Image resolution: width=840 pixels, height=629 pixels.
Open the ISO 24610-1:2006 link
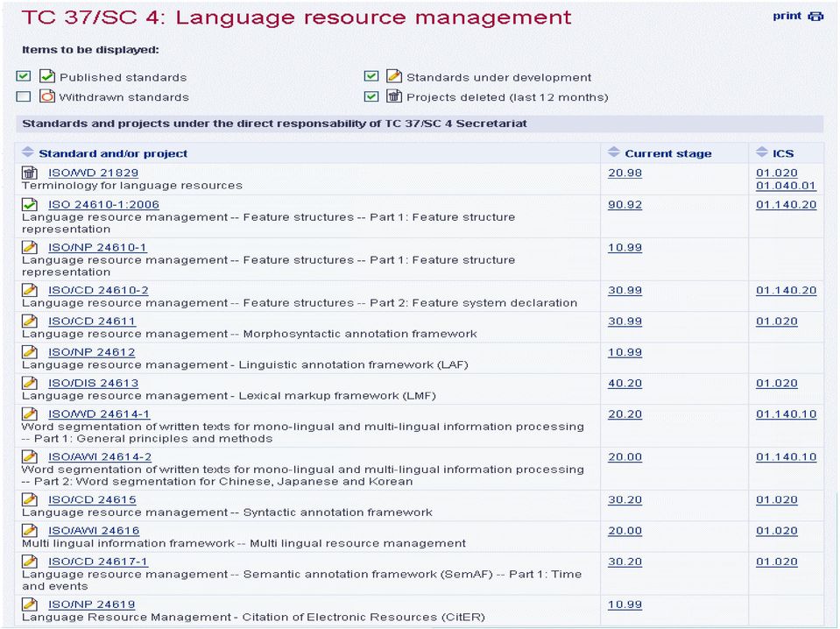pos(103,205)
